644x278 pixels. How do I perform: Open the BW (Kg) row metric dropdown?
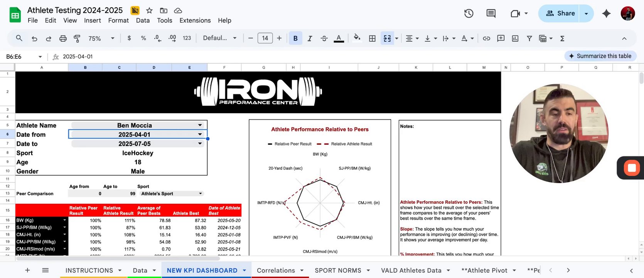pos(64,220)
